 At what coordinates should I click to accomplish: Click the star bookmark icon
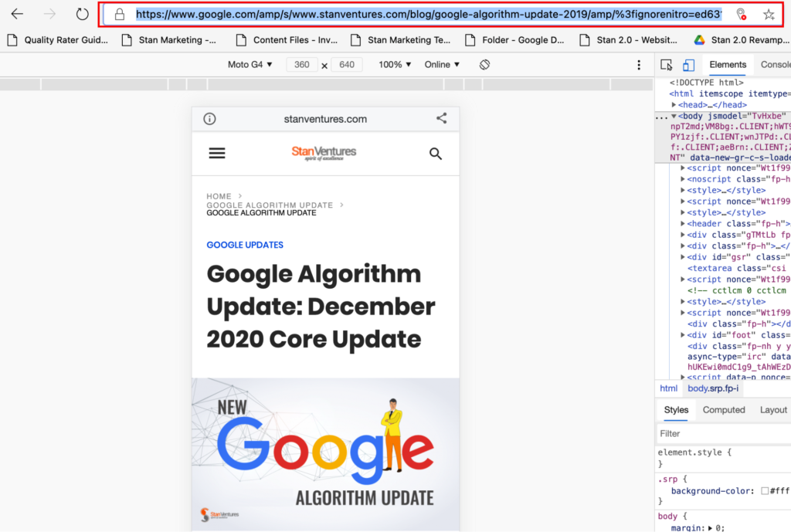coord(769,15)
